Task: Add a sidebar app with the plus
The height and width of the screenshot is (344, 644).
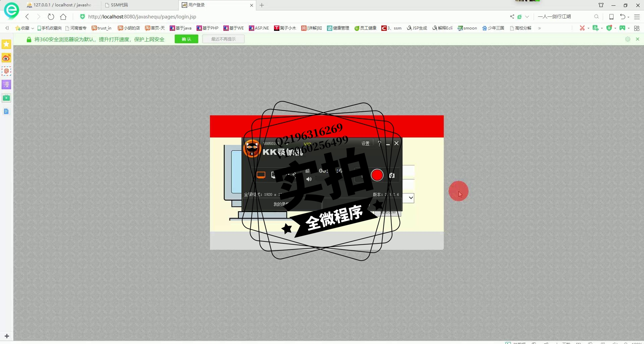Action: point(7,336)
